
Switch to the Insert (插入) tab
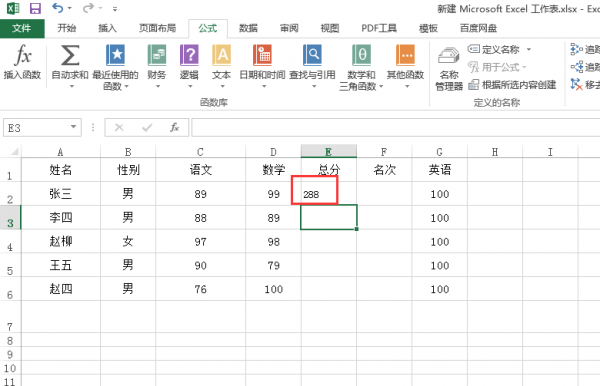(x=107, y=28)
